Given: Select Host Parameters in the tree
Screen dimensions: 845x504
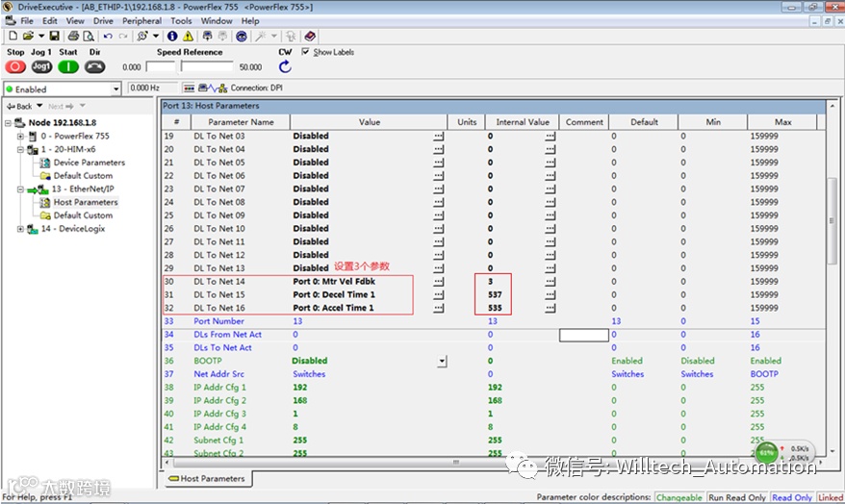Looking at the screenshot, I should pyautogui.click(x=85, y=202).
